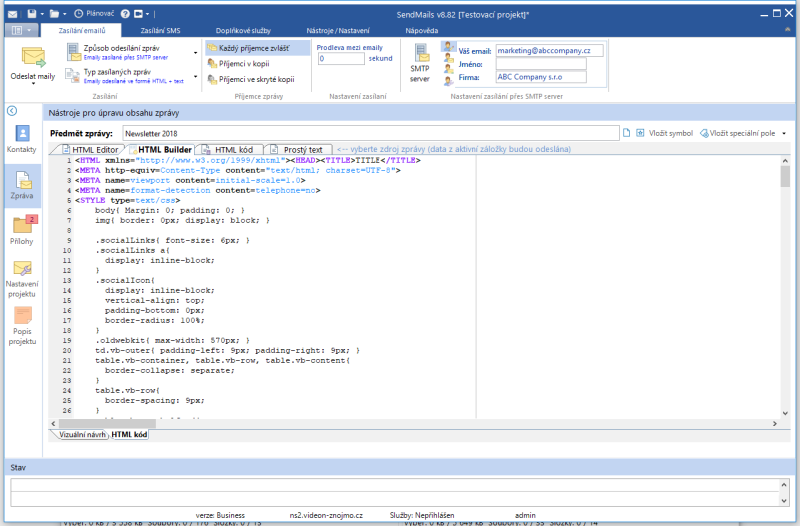Collapse the sidebar with the back arrow

click(x=12, y=110)
